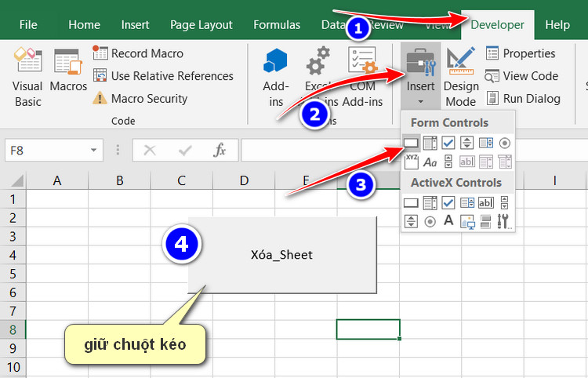
Task: Click the Xóa_Sheet button
Action: (282, 255)
